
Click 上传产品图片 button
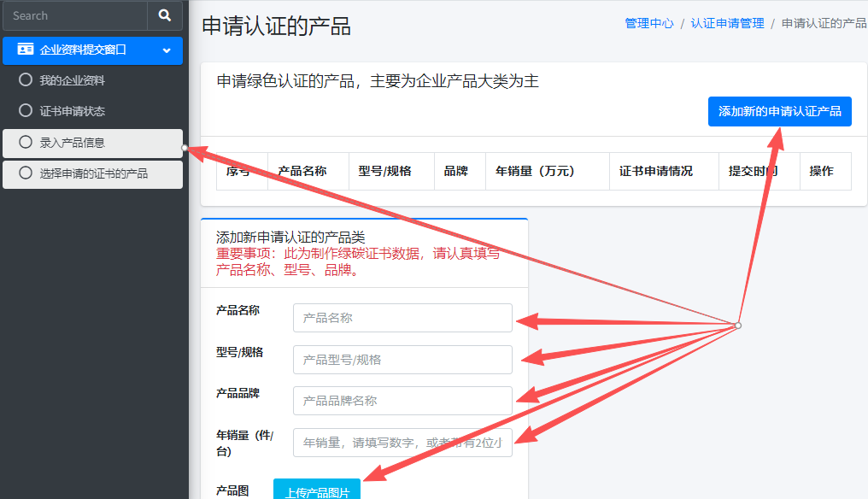[317, 490]
